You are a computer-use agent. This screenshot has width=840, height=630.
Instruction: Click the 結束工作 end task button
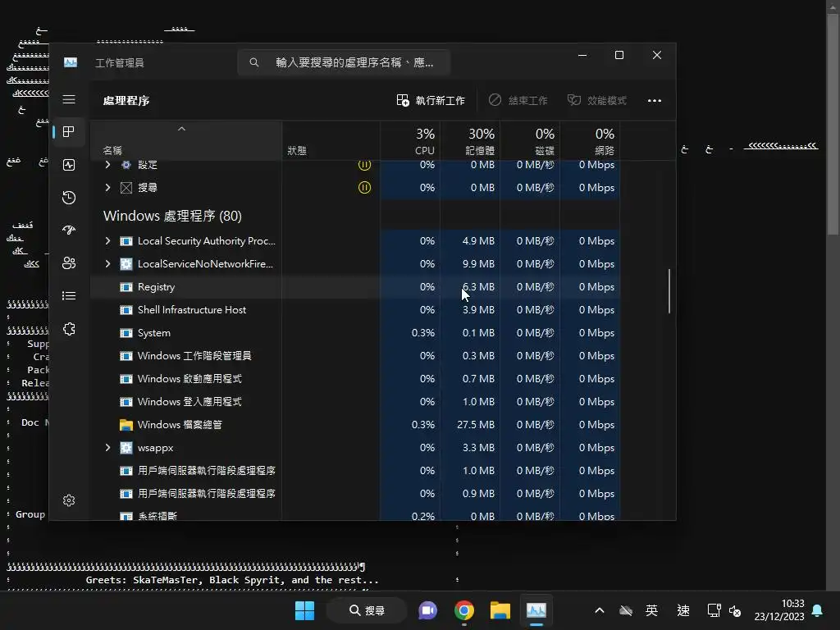click(x=518, y=100)
